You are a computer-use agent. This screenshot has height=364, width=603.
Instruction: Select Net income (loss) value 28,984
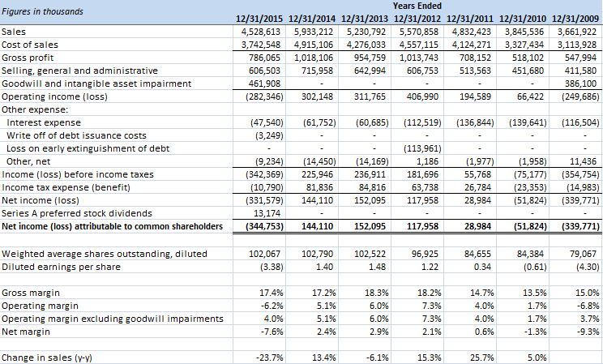click(477, 200)
